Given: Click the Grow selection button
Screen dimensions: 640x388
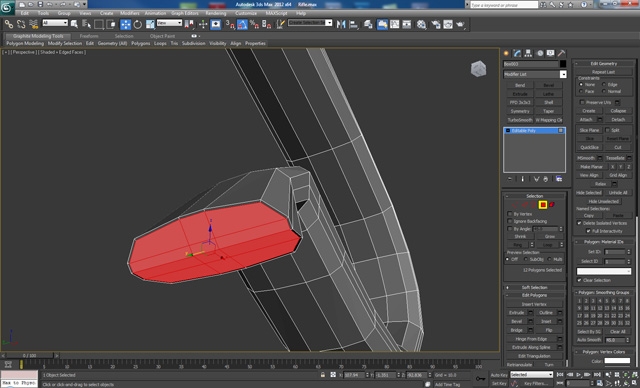Looking at the screenshot, I should [x=549, y=237].
